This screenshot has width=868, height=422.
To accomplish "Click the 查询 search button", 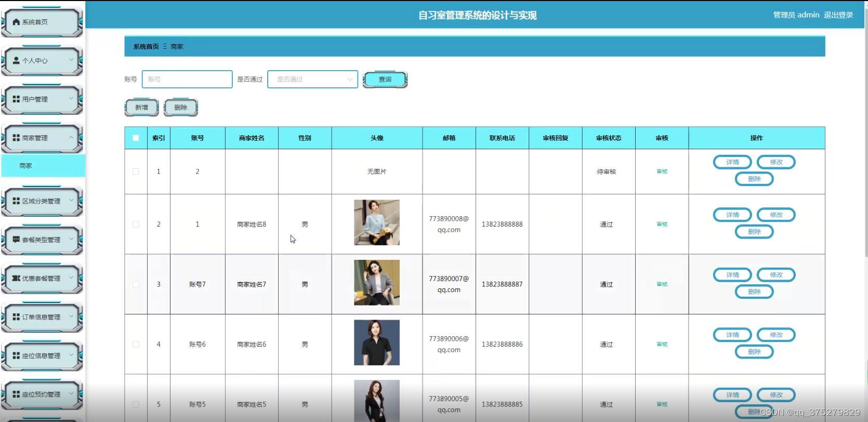I will coord(385,80).
